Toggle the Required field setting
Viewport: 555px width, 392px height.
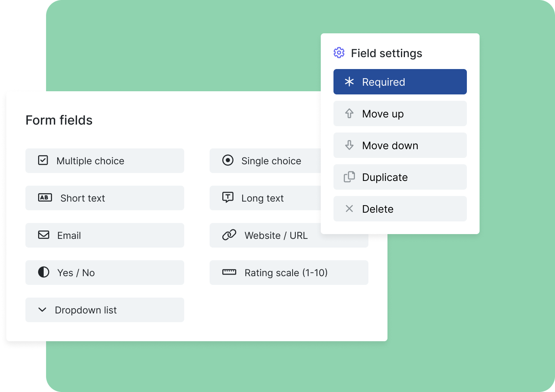[400, 82]
